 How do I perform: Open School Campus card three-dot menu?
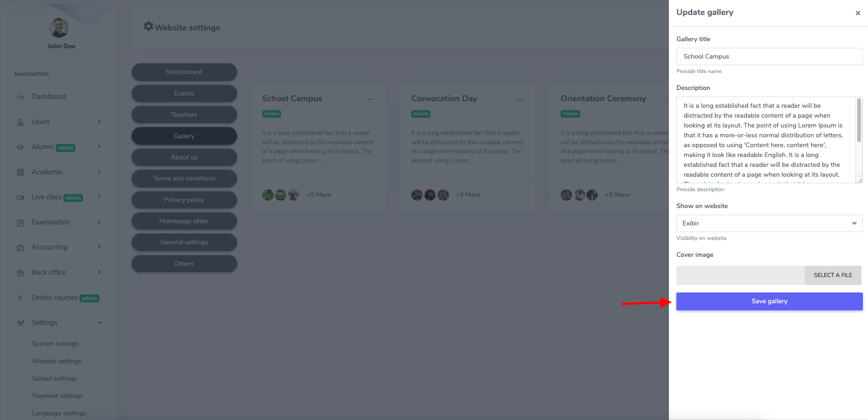pyautogui.click(x=371, y=99)
